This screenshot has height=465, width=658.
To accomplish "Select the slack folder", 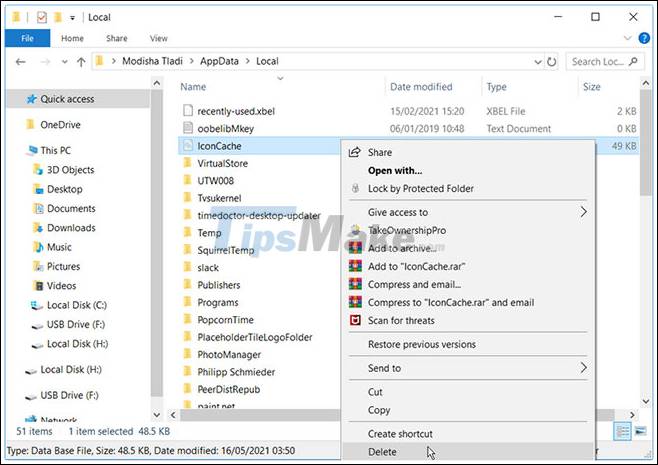I will coord(208,267).
